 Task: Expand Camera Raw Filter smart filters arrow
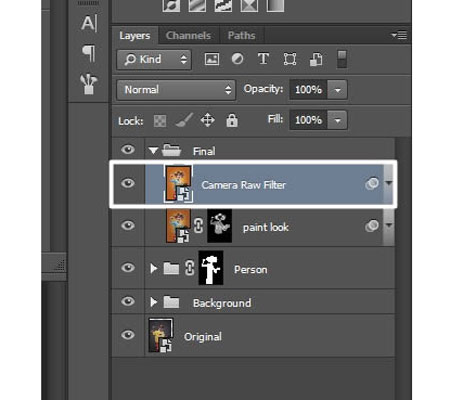click(389, 183)
